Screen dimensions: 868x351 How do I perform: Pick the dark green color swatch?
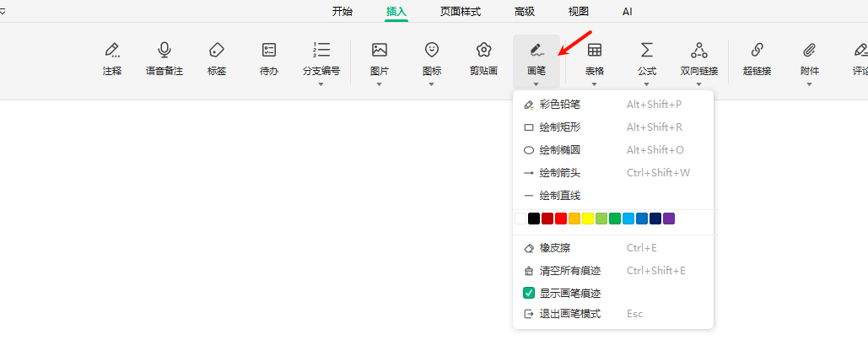614,219
